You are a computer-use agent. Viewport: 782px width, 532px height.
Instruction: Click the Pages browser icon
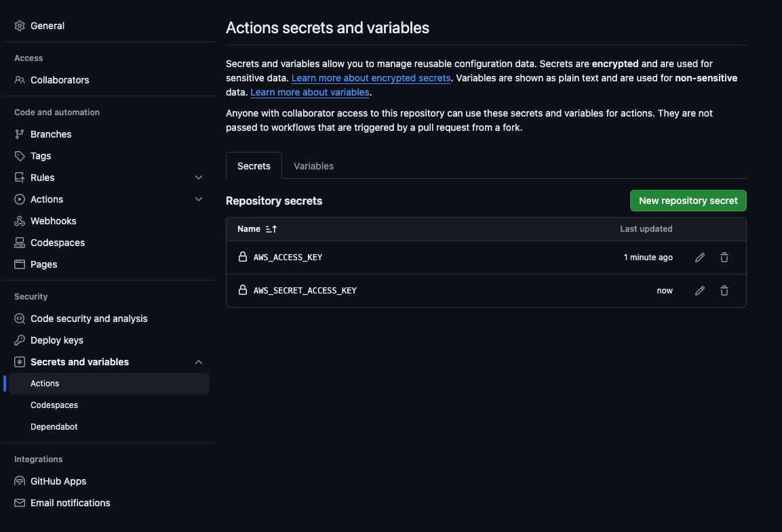20,264
